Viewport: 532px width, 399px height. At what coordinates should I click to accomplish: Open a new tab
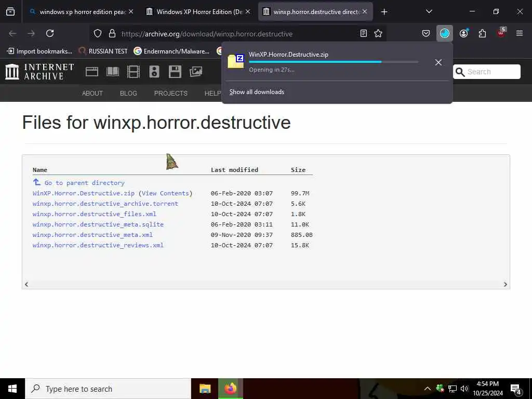[384, 12]
